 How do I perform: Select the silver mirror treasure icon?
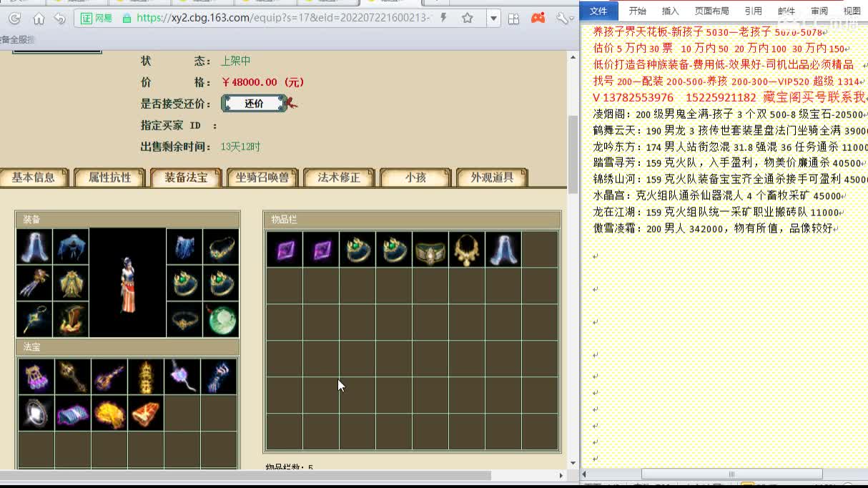click(36, 414)
